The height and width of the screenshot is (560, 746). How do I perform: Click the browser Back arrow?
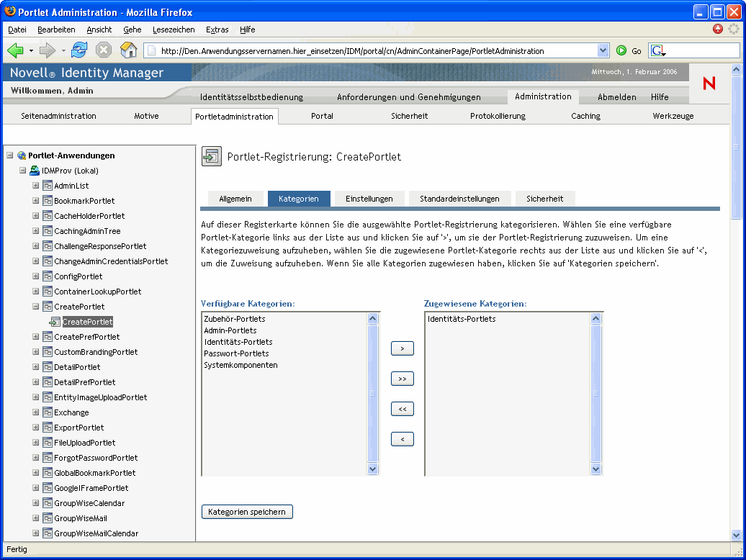15,50
